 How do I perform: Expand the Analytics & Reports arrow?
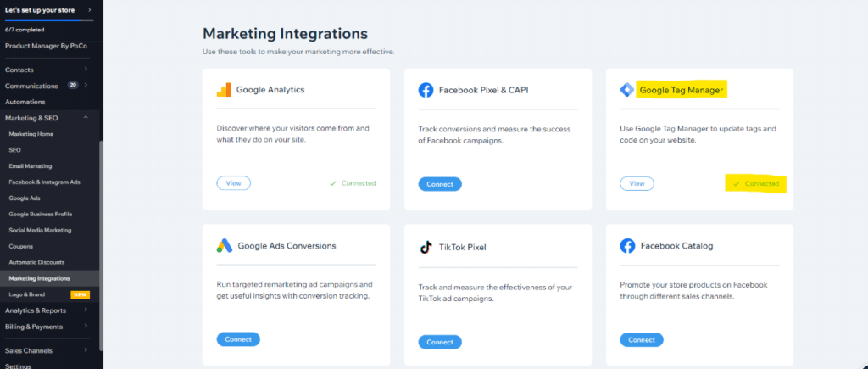pos(86,310)
